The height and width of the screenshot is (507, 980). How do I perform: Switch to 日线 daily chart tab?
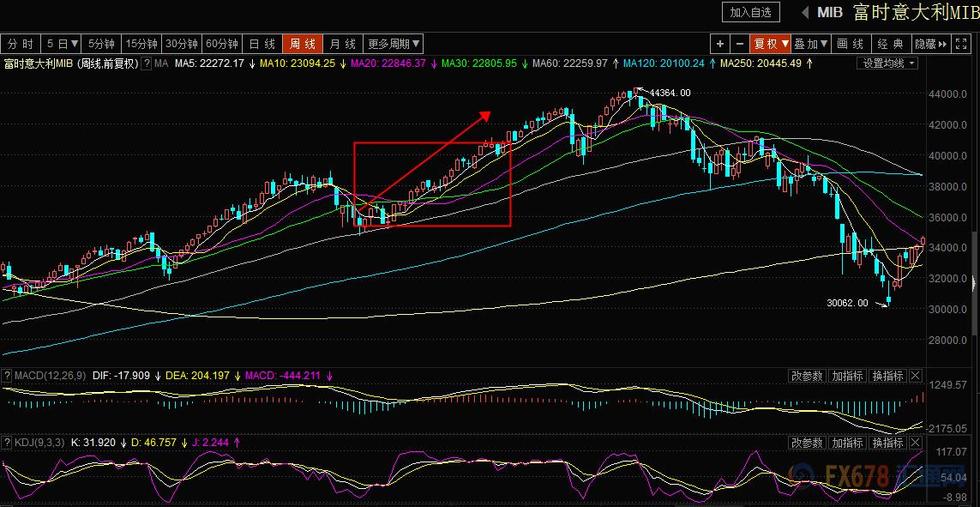tap(262, 44)
